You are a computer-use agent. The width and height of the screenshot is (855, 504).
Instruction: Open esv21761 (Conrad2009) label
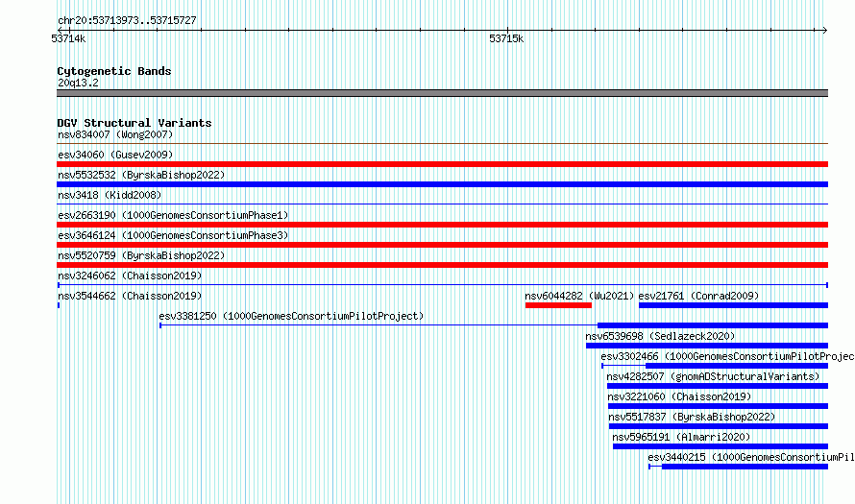[698, 296]
